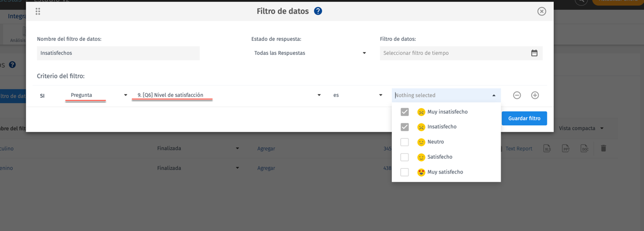
Task: Click the Integra tab behind dialog
Action: point(17,16)
